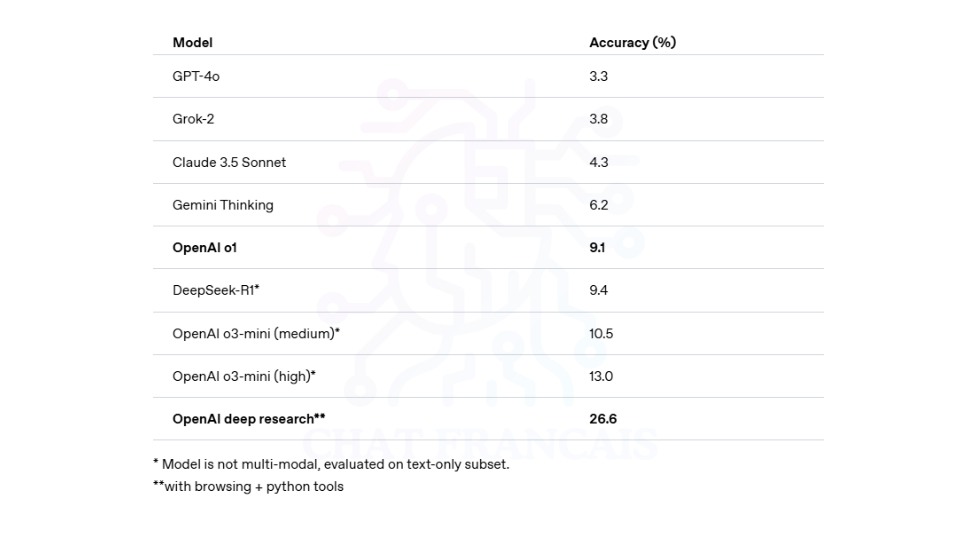960x540 pixels.
Task: Click the 3.8 accuracy value
Action: [598, 119]
